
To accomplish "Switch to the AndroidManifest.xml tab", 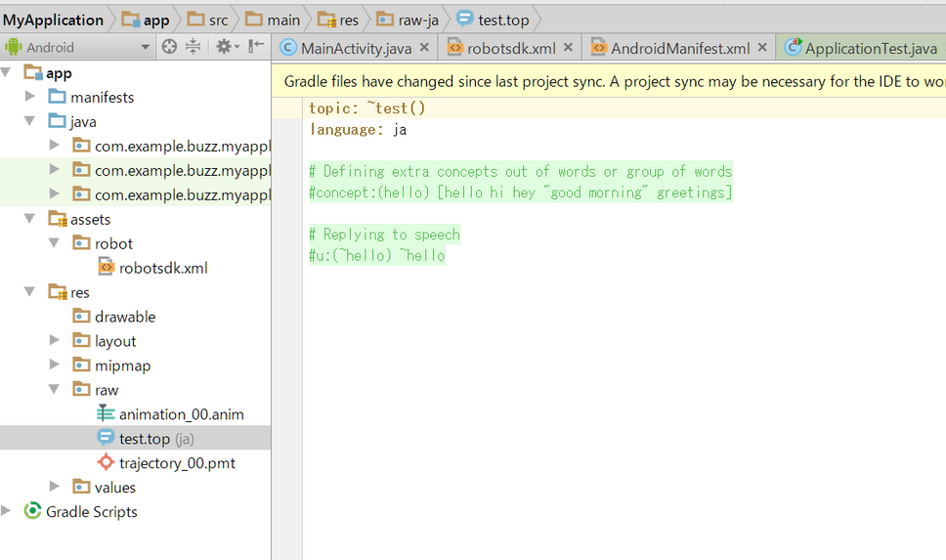I will point(679,48).
